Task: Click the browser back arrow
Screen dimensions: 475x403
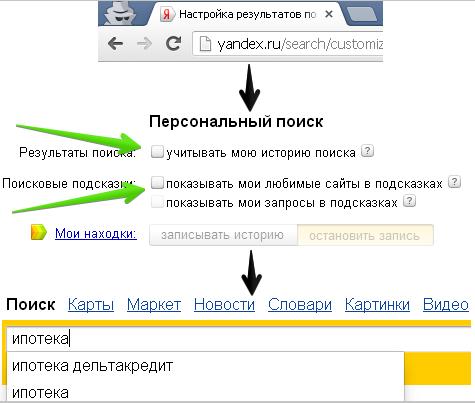Action: pos(115,43)
